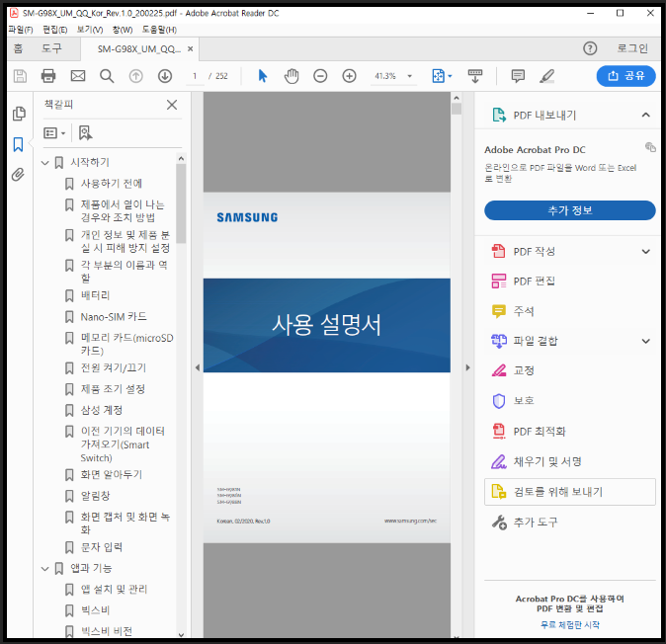Click the copy icon beside Acrobat Pro DC
The image size is (666, 644).
[x=650, y=147]
